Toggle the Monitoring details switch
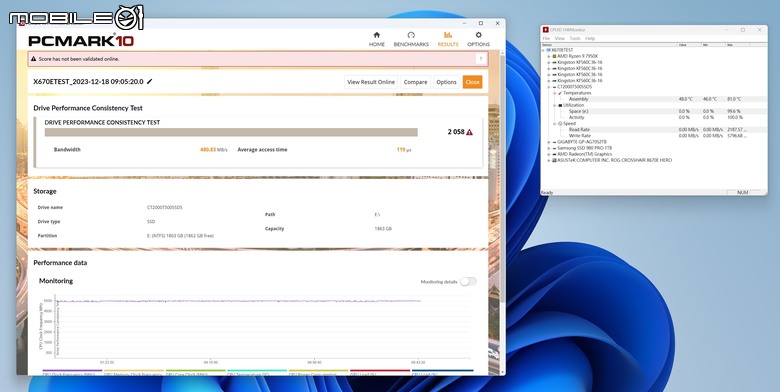The image size is (780, 392). click(468, 282)
